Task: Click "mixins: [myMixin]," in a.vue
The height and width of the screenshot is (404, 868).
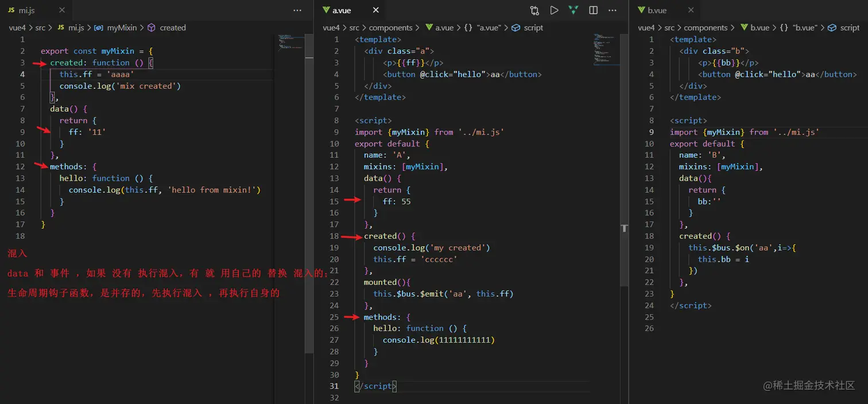Action: pyautogui.click(x=405, y=166)
